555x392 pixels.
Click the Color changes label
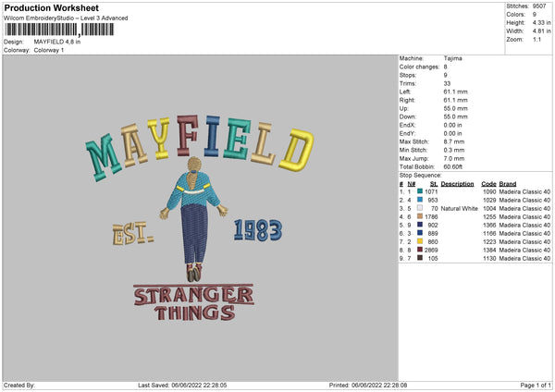(419, 67)
